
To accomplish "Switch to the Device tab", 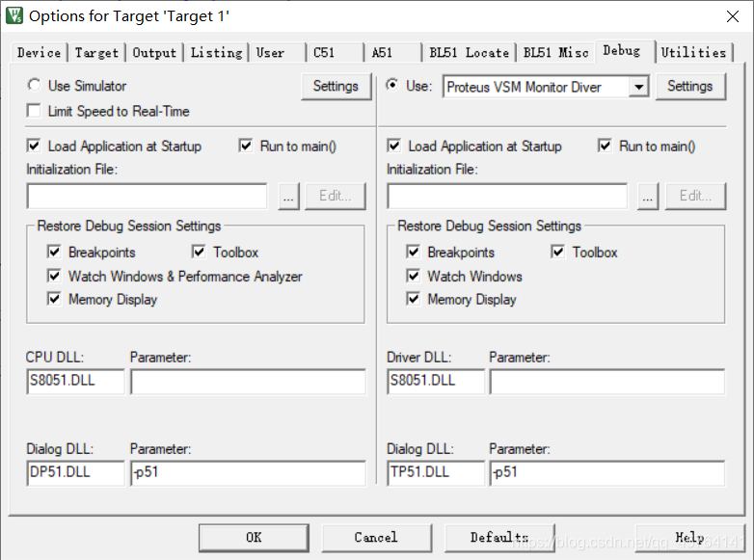I will (x=39, y=52).
